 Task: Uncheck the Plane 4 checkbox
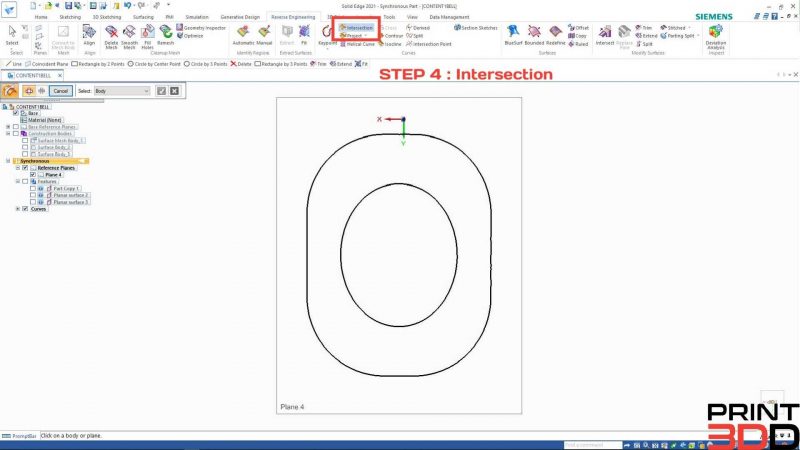point(33,174)
